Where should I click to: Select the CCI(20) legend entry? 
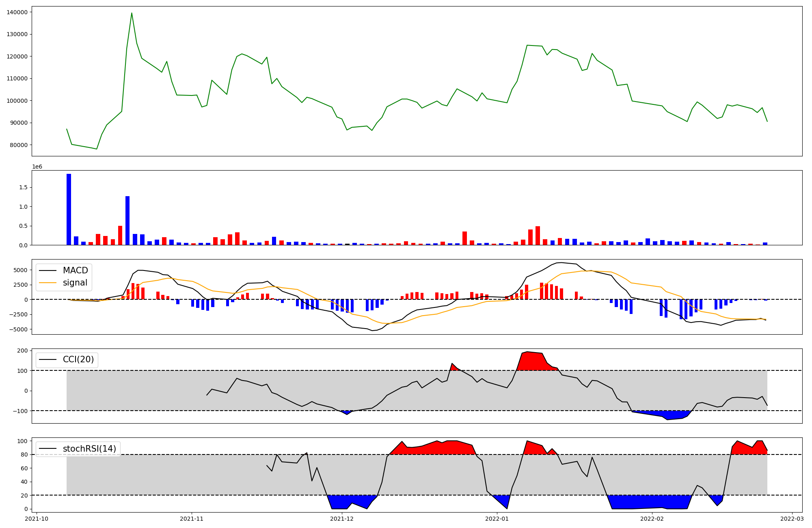tap(78, 359)
